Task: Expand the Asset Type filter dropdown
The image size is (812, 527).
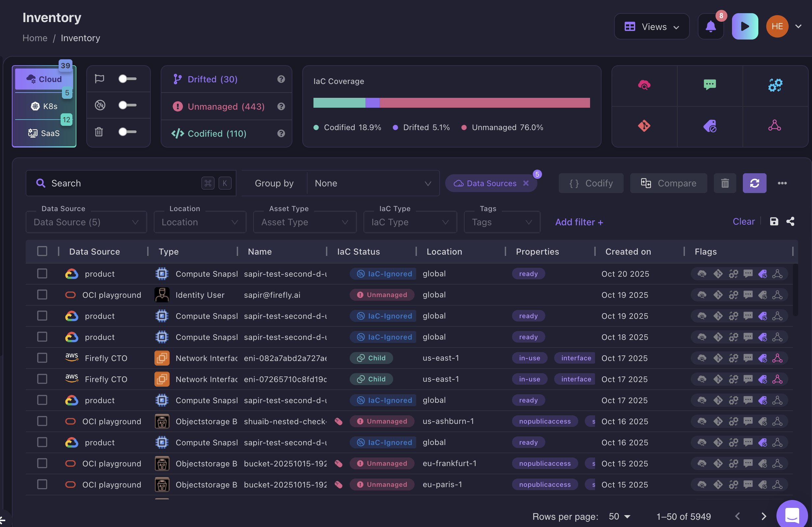Action: [x=304, y=222]
